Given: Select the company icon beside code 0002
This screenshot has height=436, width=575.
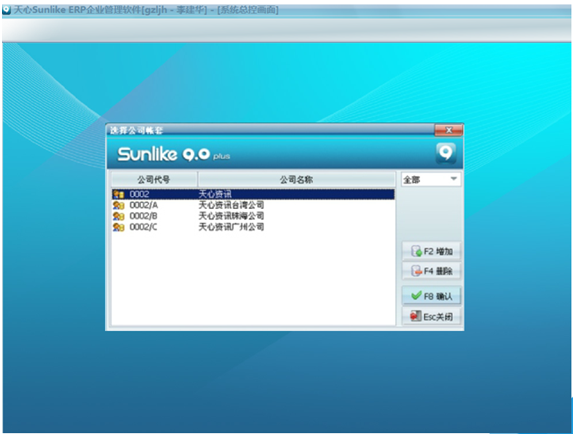Looking at the screenshot, I should point(118,194).
